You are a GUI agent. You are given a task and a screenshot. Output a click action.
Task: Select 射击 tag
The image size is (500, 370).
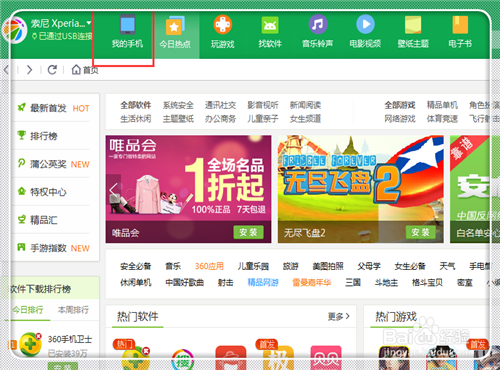(x=226, y=283)
